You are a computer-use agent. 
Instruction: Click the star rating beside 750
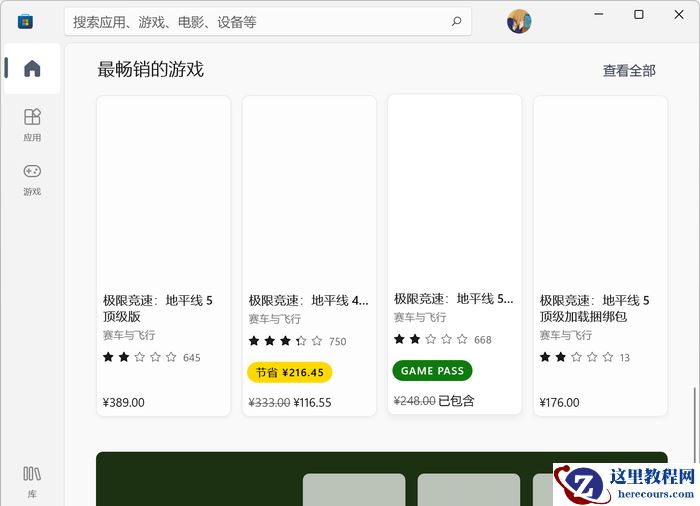pyautogui.click(x=285, y=341)
